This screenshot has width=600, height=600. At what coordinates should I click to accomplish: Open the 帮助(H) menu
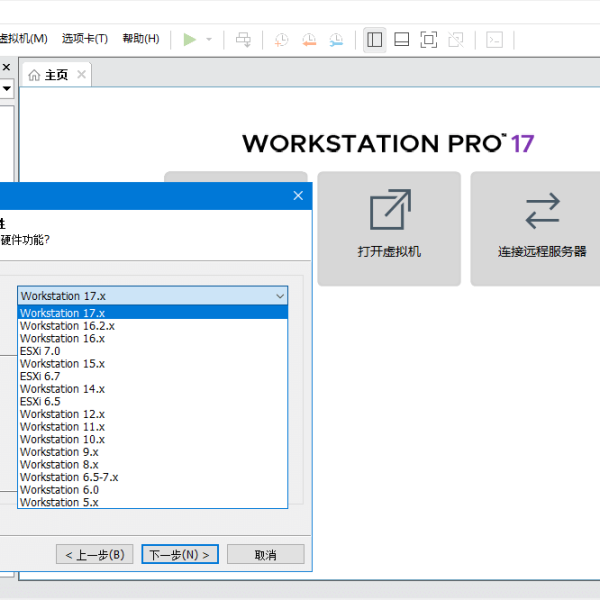point(141,39)
